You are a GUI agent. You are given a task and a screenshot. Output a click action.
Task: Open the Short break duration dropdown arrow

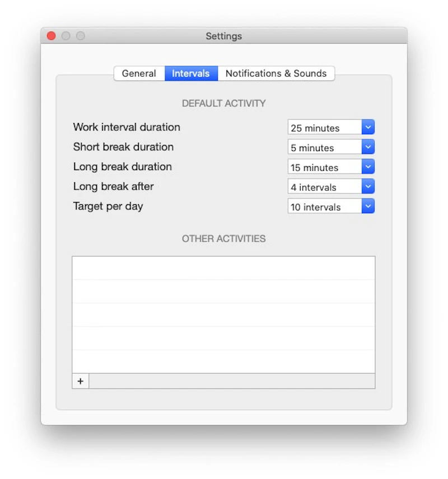[x=368, y=147]
